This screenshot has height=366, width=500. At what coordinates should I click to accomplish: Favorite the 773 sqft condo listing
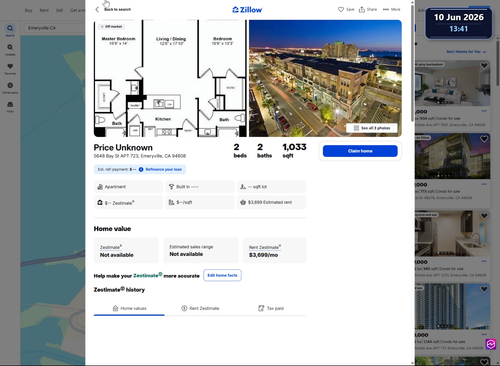[484, 139]
